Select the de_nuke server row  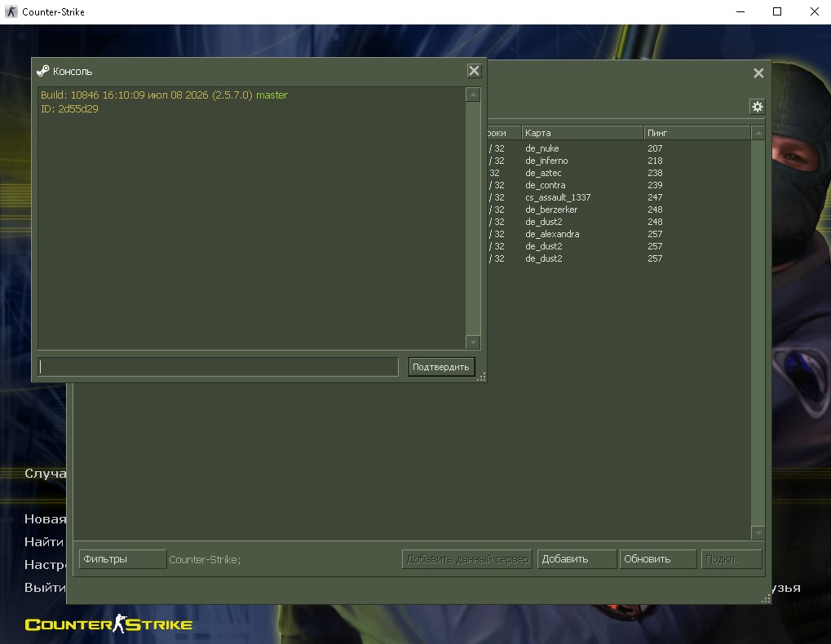click(x=618, y=148)
